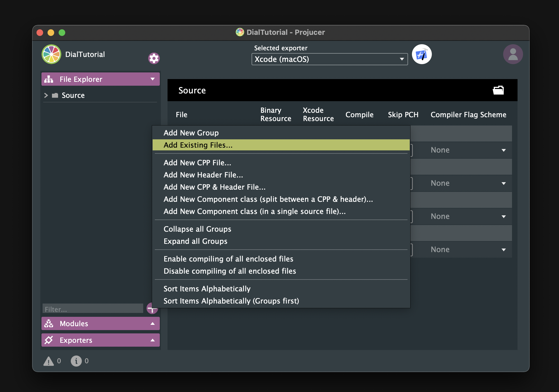Choose Add New Group menu item
Image resolution: width=559 pixels, height=392 pixels.
pyautogui.click(x=281, y=133)
